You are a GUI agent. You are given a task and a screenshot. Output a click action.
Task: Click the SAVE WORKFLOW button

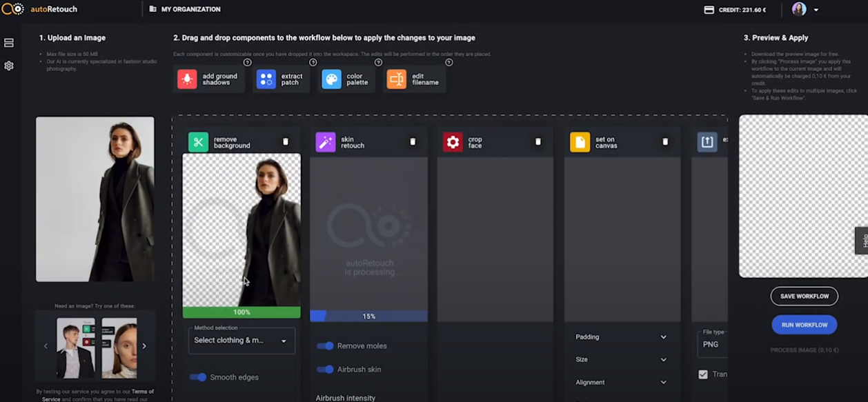pyautogui.click(x=805, y=297)
